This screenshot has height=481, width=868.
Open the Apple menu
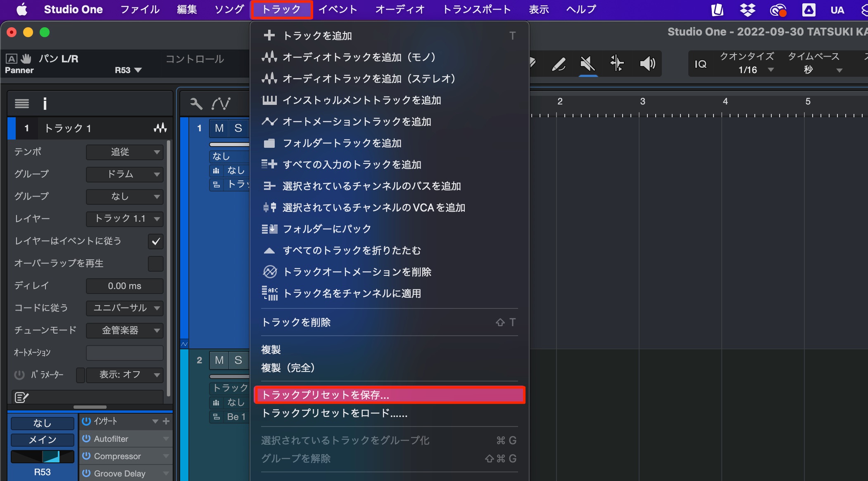tap(21, 9)
